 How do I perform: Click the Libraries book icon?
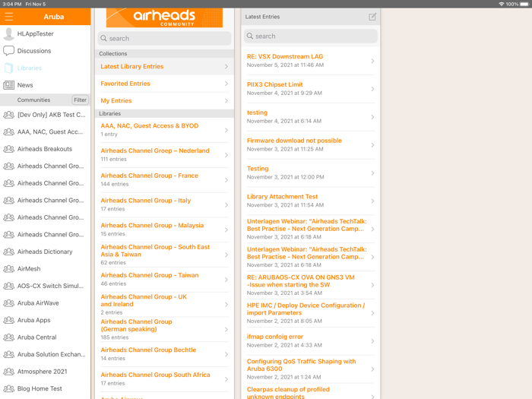pyautogui.click(x=9, y=68)
